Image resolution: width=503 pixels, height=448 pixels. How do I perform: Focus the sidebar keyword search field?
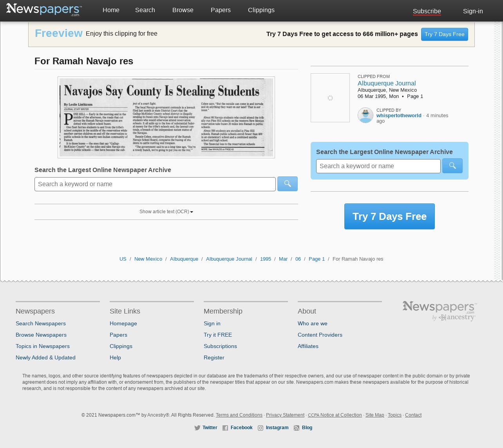[x=378, y=166]
